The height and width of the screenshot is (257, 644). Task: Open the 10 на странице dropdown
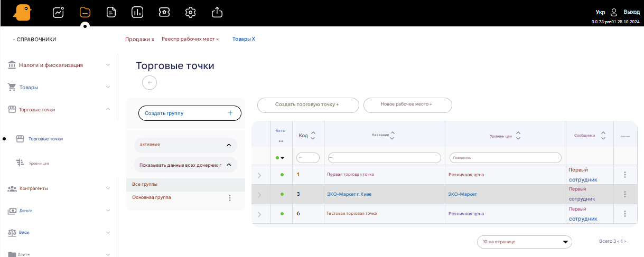[x=524, y=242]
